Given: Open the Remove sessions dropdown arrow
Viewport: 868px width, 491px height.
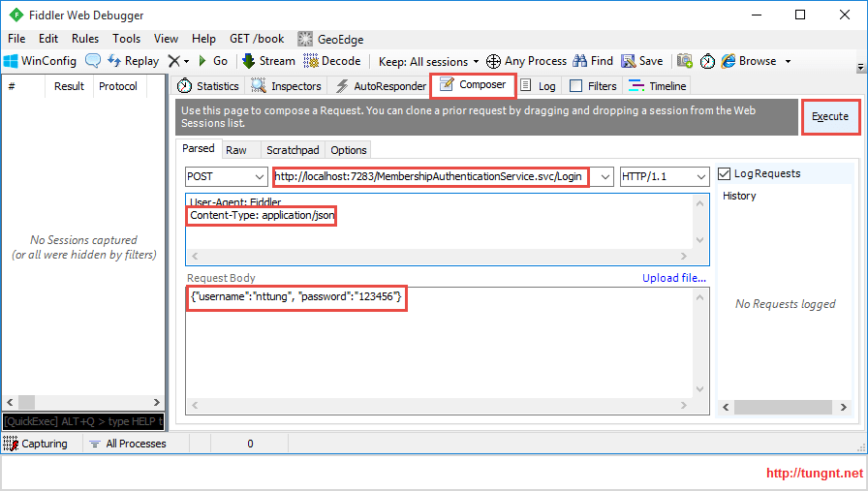Looking at the screenshot, I should pos(187,61).
